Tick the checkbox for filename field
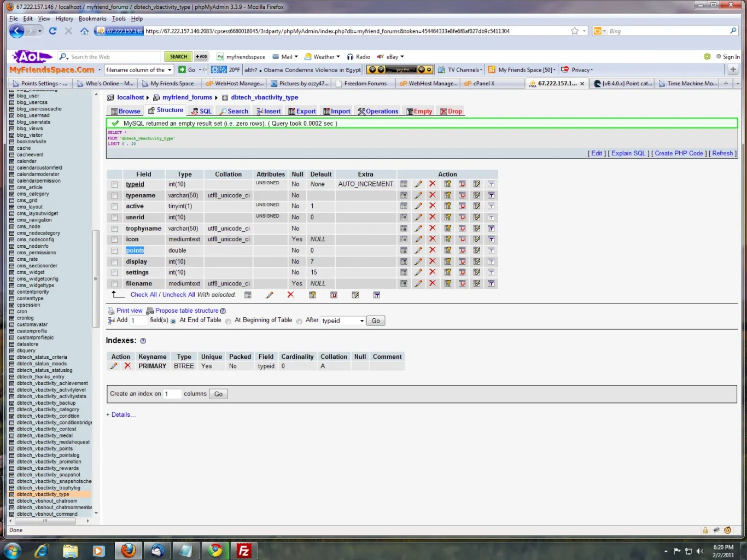Image resolution: width=747 pixels, height=560 pixels. (x=115, y=284)
